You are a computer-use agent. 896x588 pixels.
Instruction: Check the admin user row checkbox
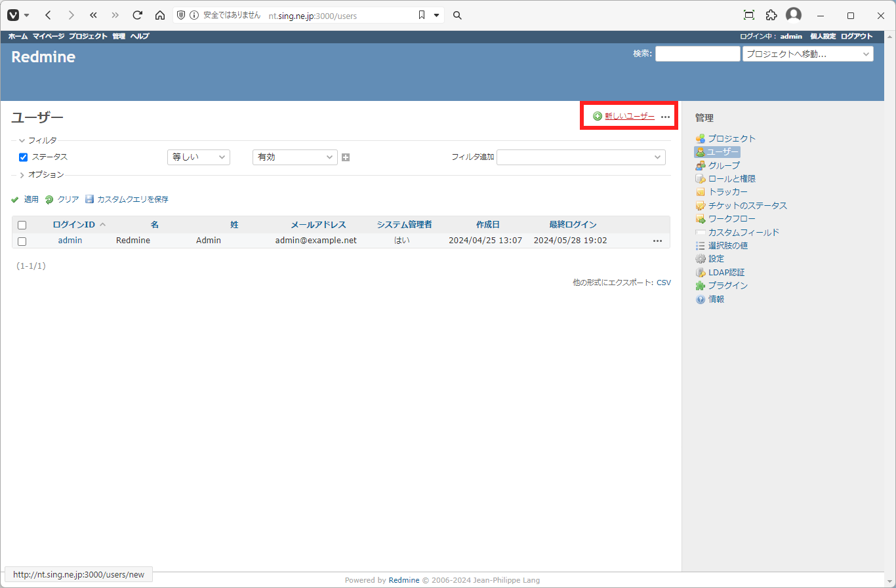pyautogui.click(x=22, y=241)
